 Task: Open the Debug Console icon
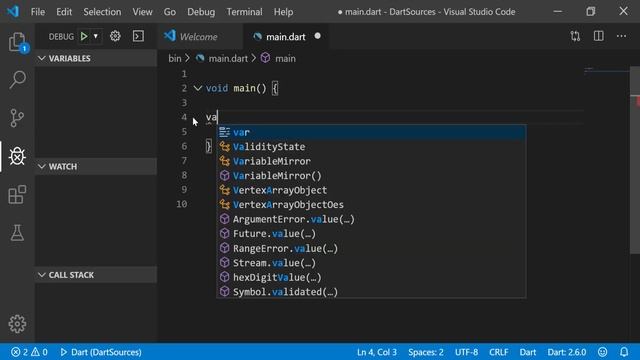point(138,36)
